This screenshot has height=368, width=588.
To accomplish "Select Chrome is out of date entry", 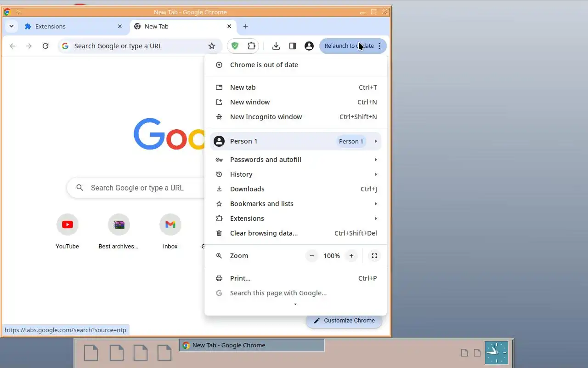I will click(295, 65).
